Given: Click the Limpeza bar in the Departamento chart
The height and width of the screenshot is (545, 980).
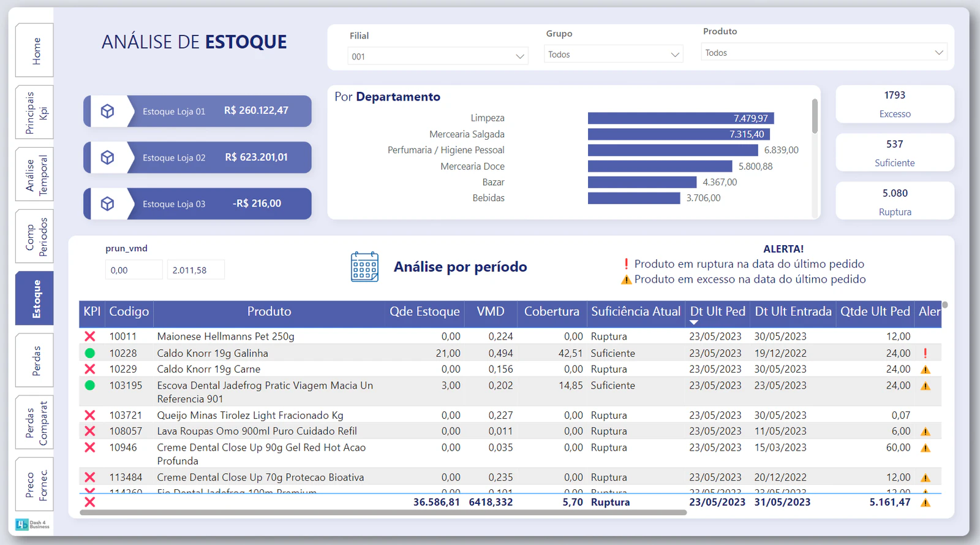Looking at the screenshot, I should pos(680,118).
